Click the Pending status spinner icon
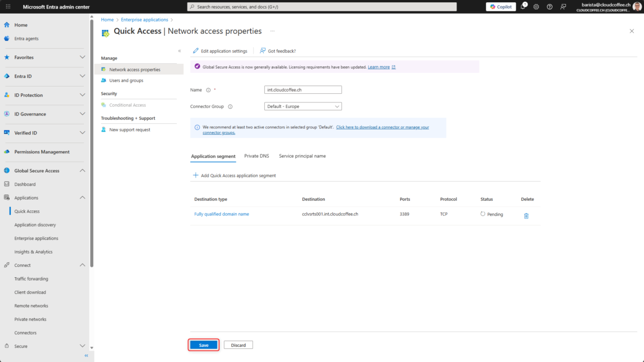Viewport: 644px width, 362px height. click(x=483, y=214)
